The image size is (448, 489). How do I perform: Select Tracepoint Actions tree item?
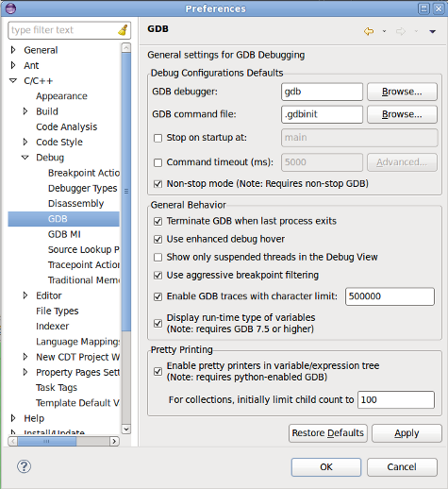[84, 265]
